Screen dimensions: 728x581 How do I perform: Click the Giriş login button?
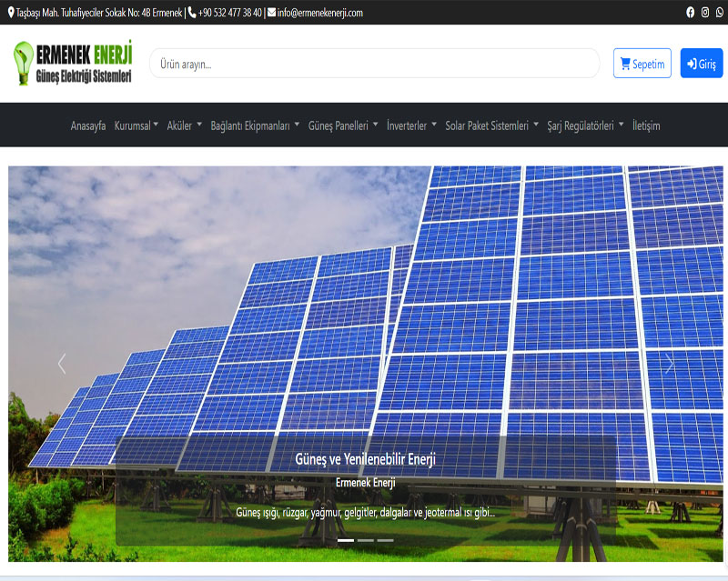coord(702,64)
